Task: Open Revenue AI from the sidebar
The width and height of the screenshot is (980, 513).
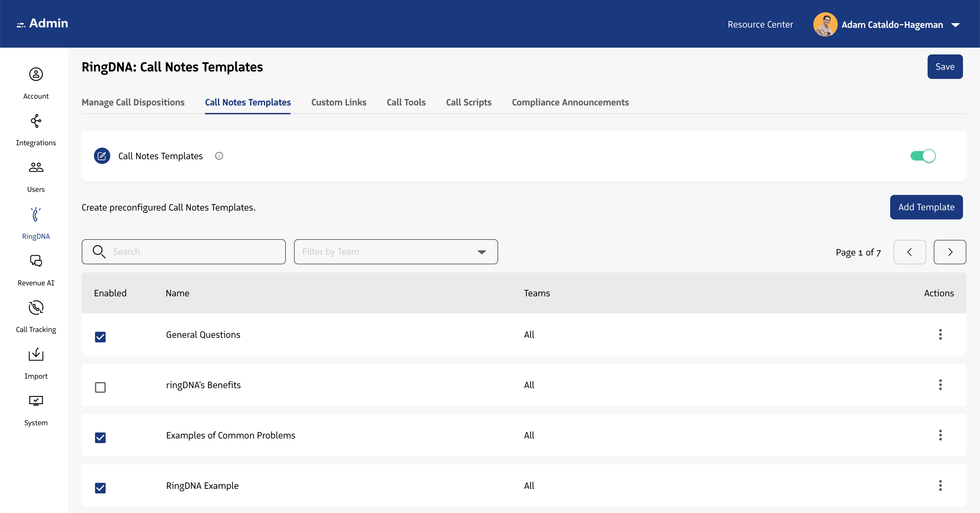Action: click(x=36, y=261)
